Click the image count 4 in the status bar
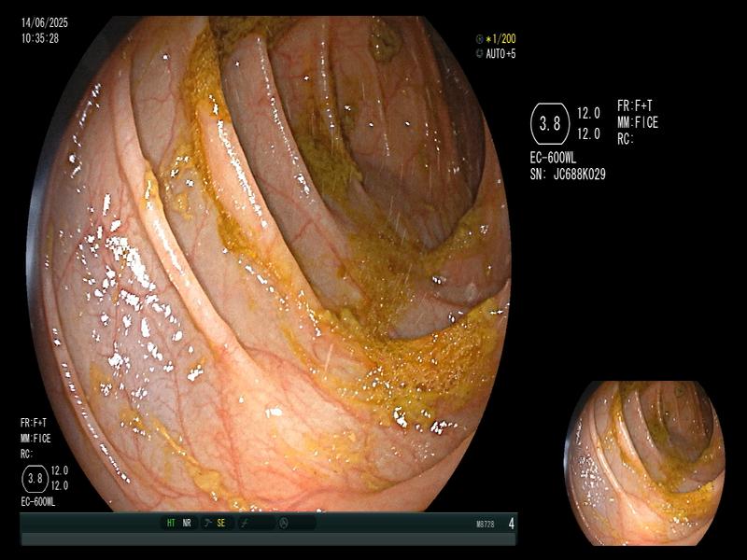The image size is (747, 560). pos(512,524)
